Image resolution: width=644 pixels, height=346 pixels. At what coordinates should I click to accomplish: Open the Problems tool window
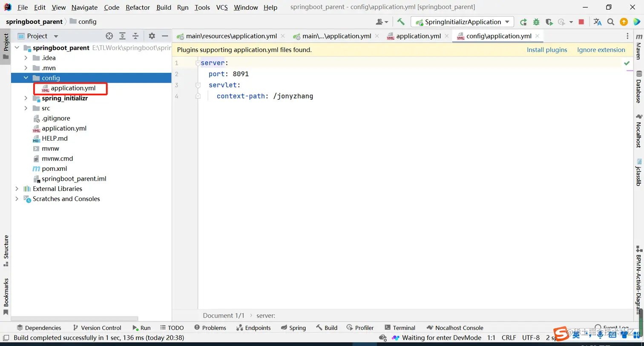210,328
